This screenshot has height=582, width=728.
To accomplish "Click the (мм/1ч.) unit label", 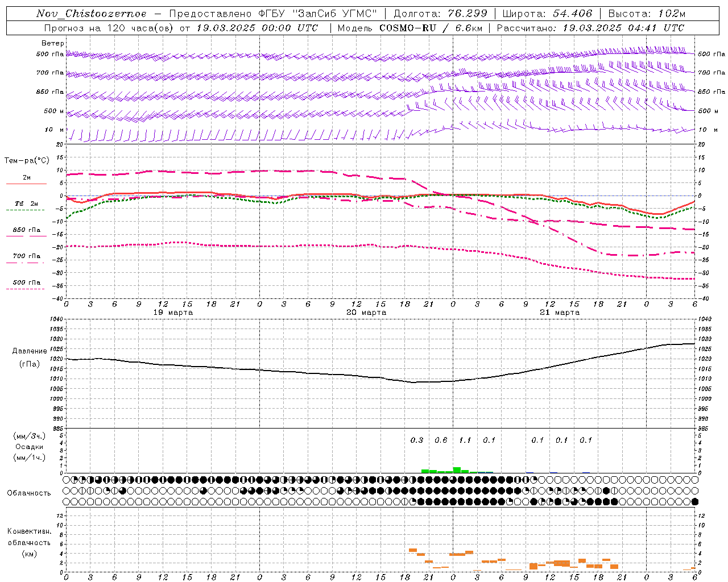I will pyautogui.click(x=30, y=458).
